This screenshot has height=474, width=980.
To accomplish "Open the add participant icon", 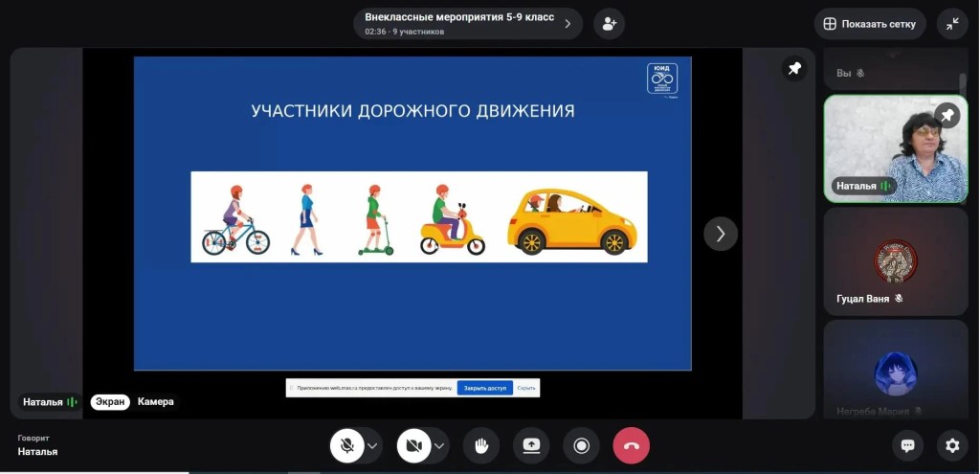I will (609, 24).
